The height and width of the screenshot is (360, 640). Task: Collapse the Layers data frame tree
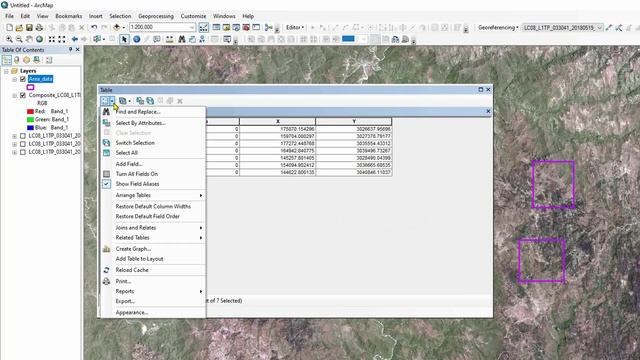[6, 71]
